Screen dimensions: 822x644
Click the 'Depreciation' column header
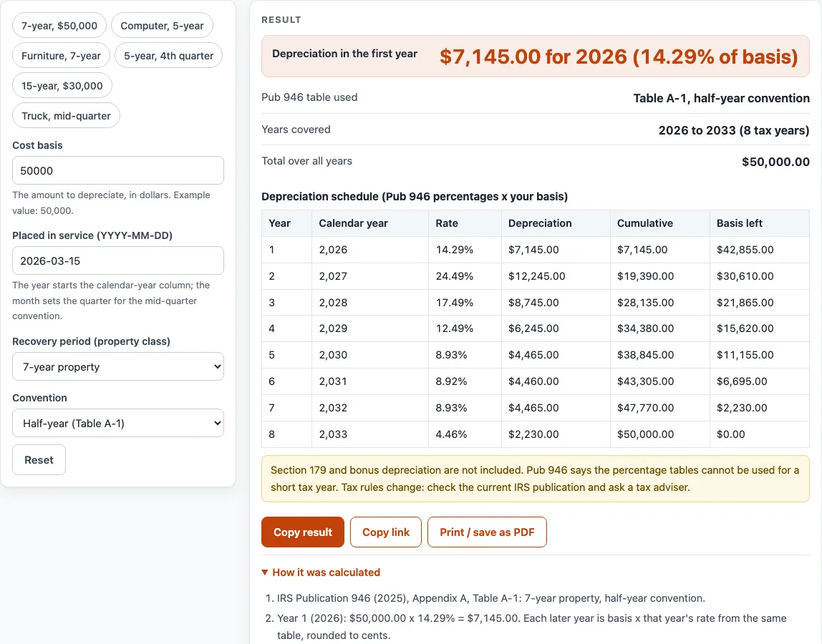pyautogui.click(x=556, y=223)
